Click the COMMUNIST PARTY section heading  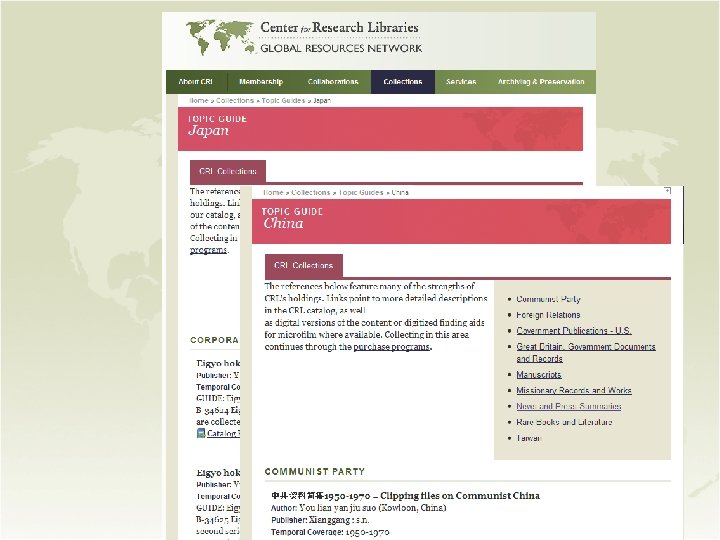315,472
